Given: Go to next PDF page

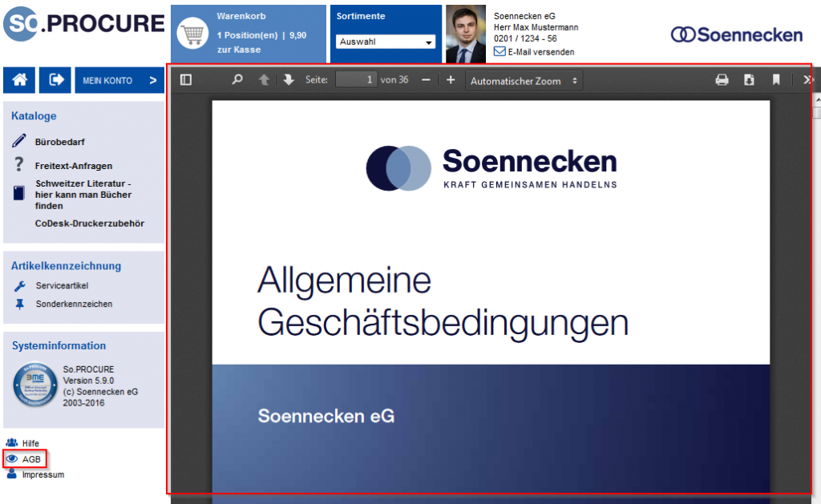Looking at the screenshot, I should (x=289, y=79).
